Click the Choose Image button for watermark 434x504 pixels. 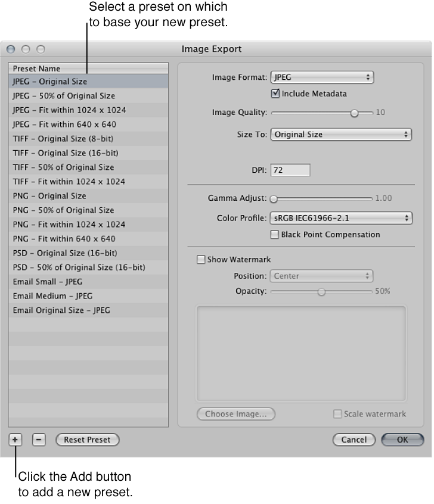point(235,413)
